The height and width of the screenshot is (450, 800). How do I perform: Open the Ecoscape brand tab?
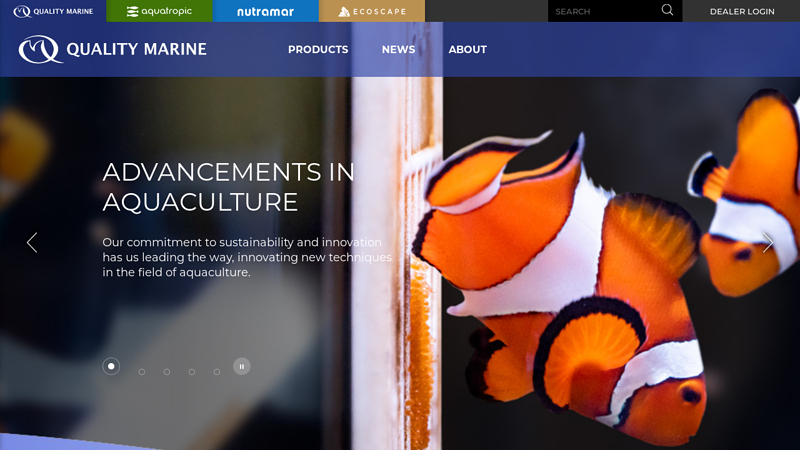point(371,11)
